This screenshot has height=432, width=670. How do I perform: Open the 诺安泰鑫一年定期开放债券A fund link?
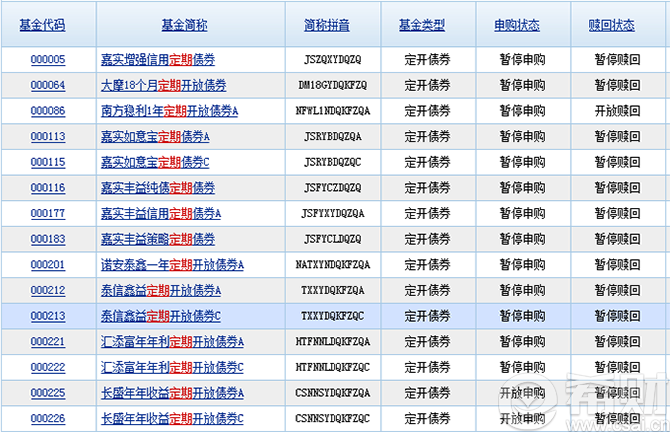172,264
